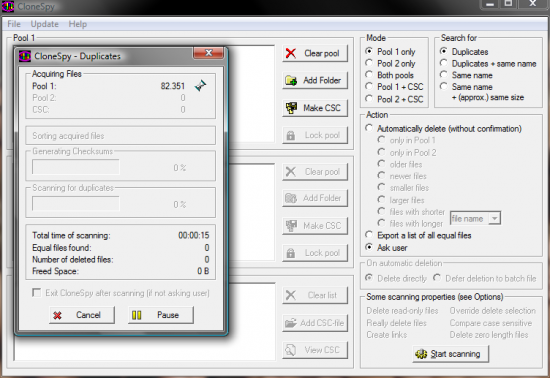Viewport: 550px width, 378px height.
Task: Click the Pause button in Duplicates dialog
Action: point(161,315)
